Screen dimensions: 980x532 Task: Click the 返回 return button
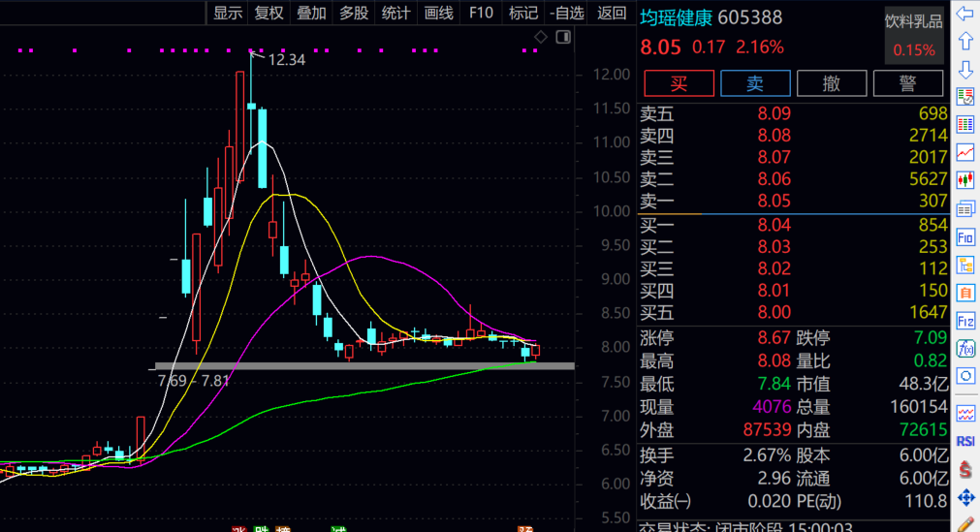(x=612, y=13)
